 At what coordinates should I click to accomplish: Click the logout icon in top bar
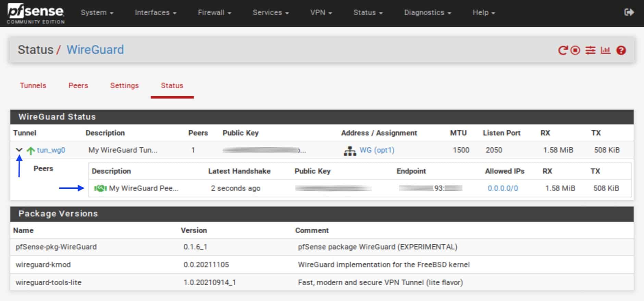[629, 12]
